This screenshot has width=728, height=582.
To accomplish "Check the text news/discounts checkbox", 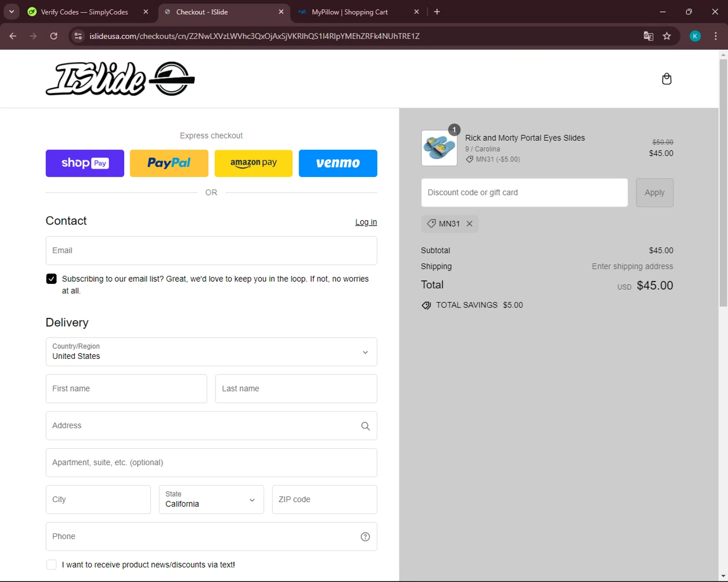I will (51, 565).
